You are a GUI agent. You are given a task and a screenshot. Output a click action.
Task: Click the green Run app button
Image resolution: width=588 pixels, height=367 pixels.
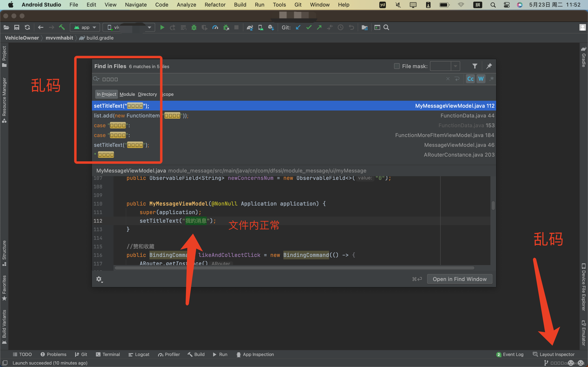(162, 28)
